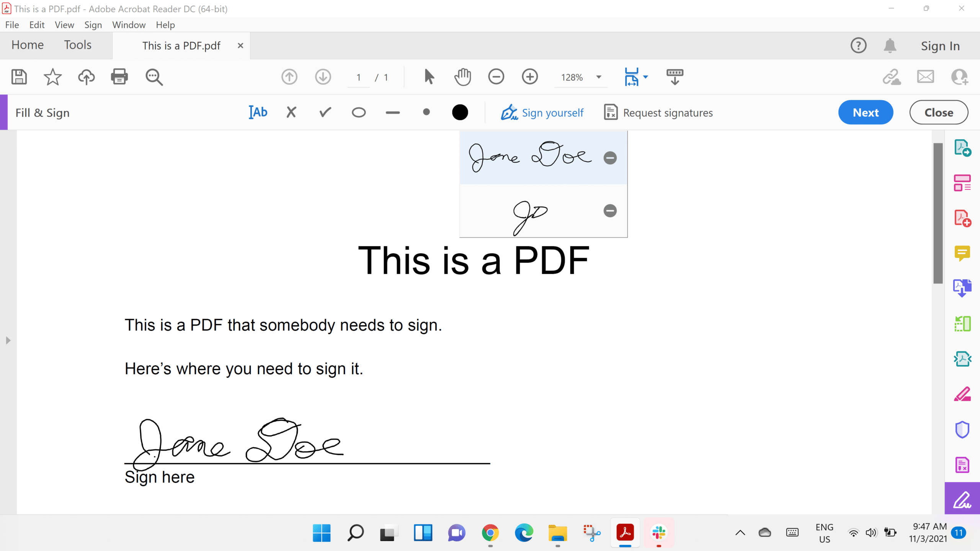This screenshot has width=980, height=551.
Task: Click the print icon
Action: 119,77
